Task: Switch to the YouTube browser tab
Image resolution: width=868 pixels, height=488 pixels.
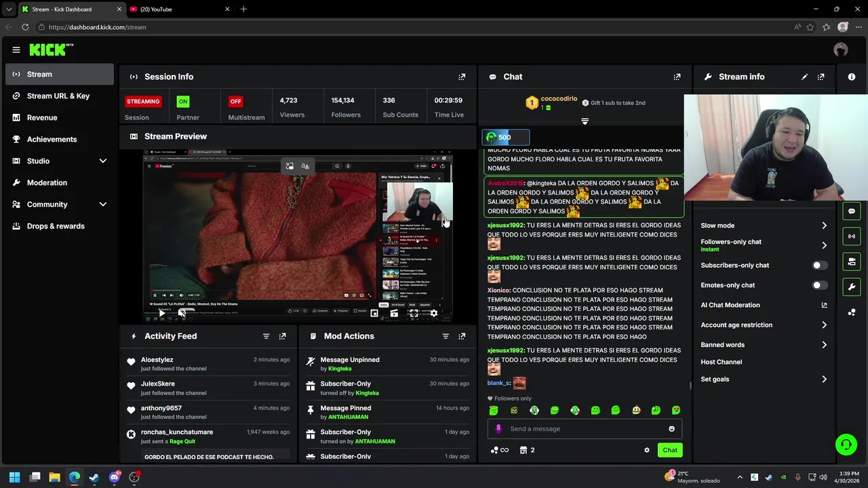Action: click(x=180, y=9)
